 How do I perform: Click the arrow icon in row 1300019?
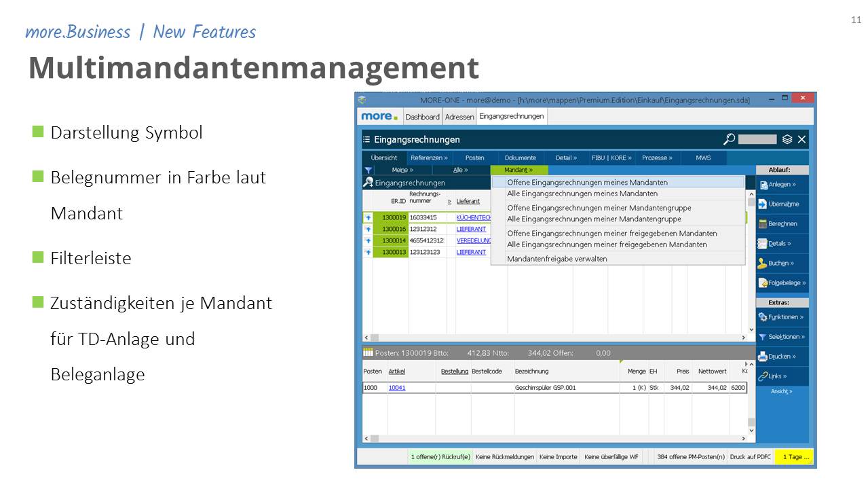click(x=368, y=217)
